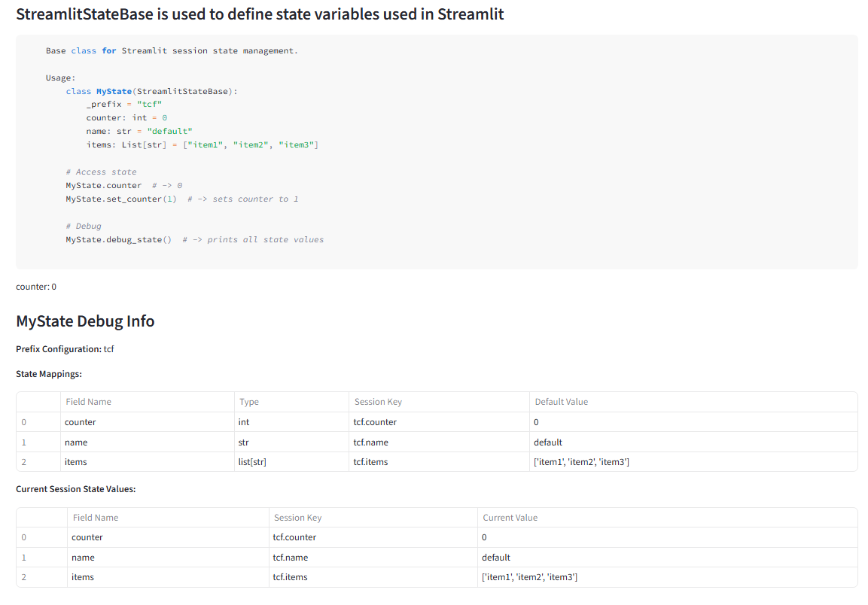868x605 pixels.
Task: Click row index 2 in State Mappings table
Action: pos(38,461)
